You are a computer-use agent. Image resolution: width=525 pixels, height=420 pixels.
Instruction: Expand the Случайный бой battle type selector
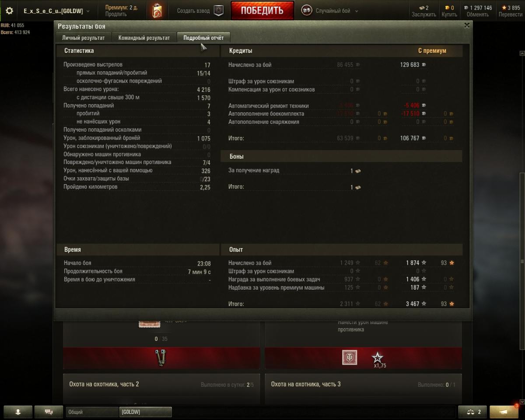tap(356, 11)
